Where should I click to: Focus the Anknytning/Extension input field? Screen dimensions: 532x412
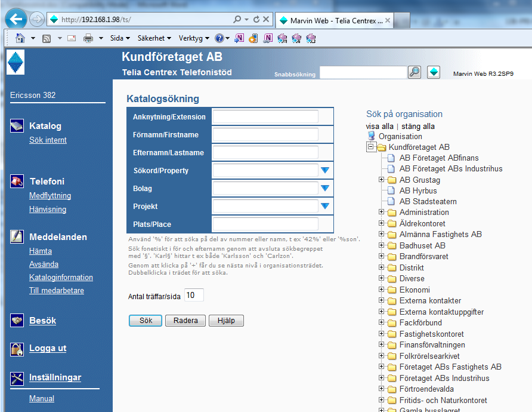tap(265, 116)
